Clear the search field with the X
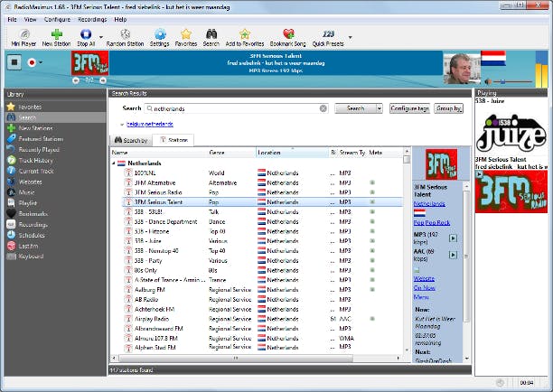Viewport: 553px width, 392px height. 323,108
